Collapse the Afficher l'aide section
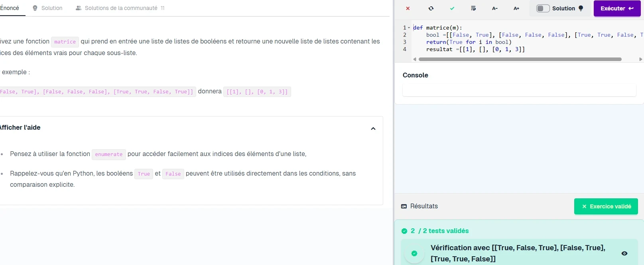 [x=373, y=129]
